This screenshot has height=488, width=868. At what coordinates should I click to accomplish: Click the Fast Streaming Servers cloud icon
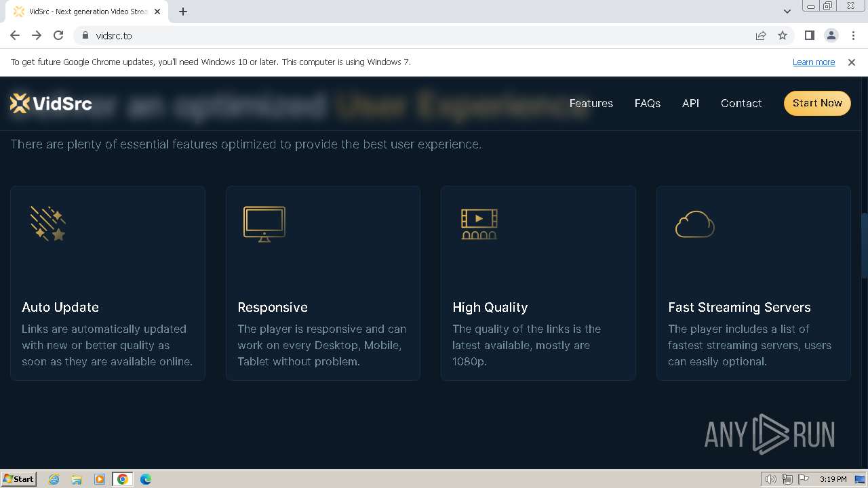(x=695, y=224)
